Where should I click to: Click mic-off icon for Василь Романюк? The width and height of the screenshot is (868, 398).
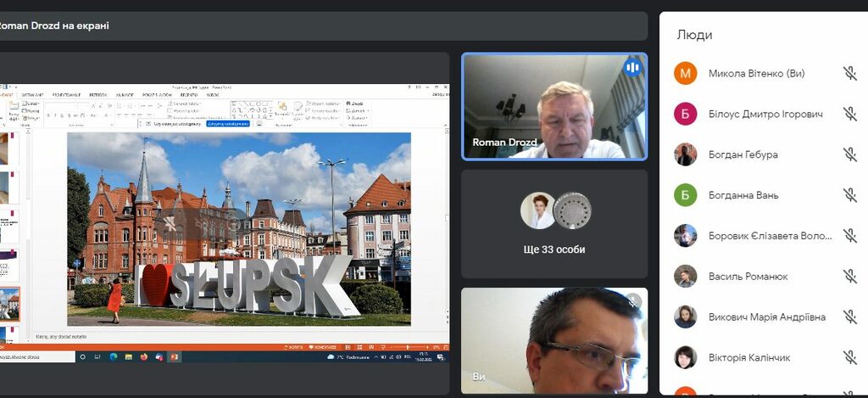pos(849,277)
